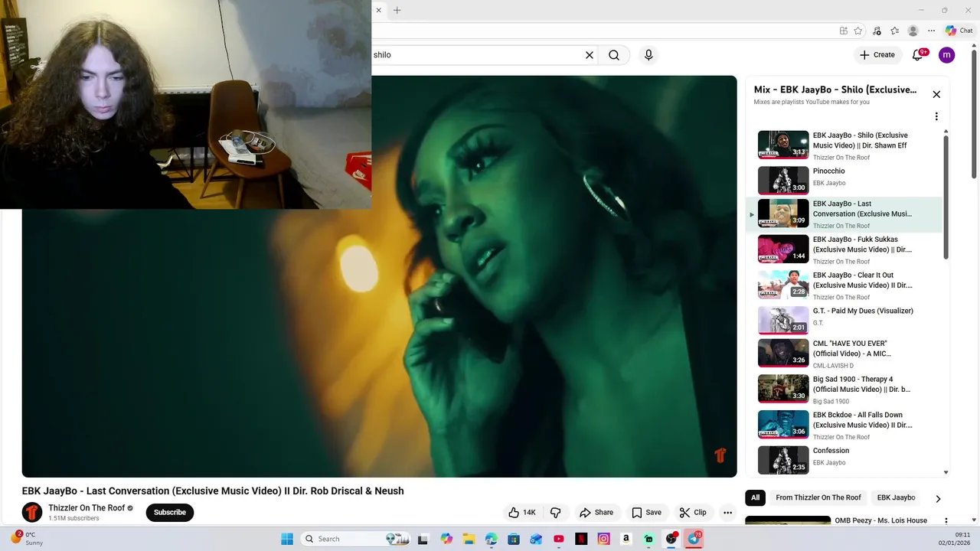
Task: Click the magnifying glass search button
Action: 614,55
